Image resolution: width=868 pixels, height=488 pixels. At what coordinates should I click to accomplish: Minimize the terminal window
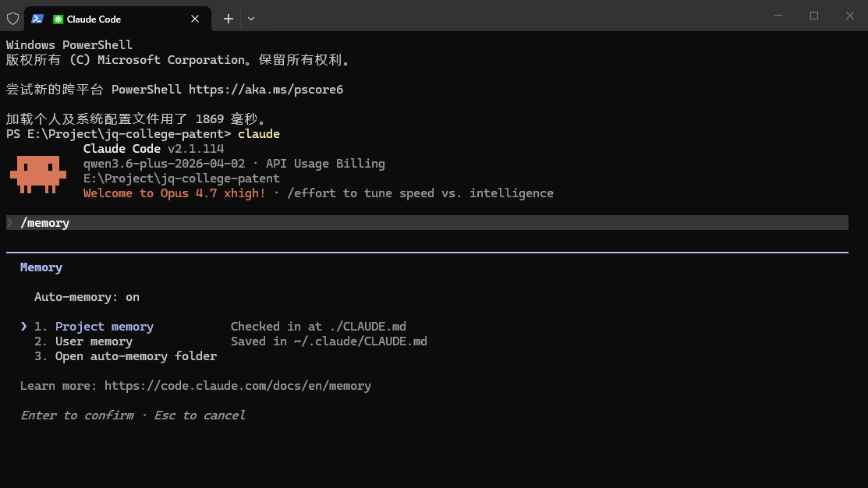tap(778, 16)
